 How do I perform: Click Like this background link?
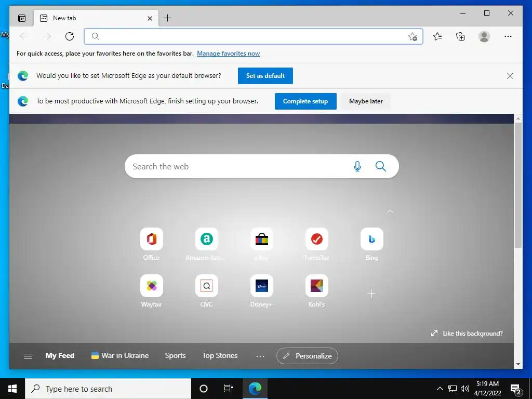[x=467, y=334]
